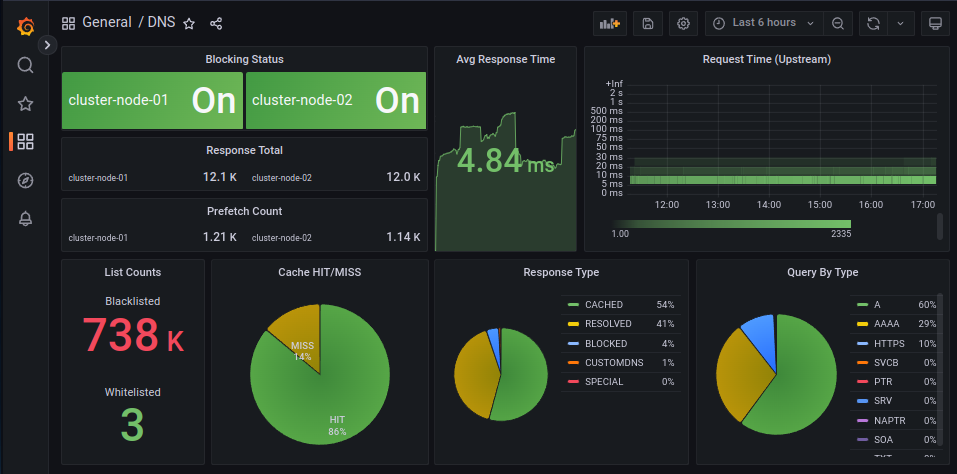The image size is (957, 474).
Task: Click the 738 K Blacklisted count
Action: click(x=132, y=335)
